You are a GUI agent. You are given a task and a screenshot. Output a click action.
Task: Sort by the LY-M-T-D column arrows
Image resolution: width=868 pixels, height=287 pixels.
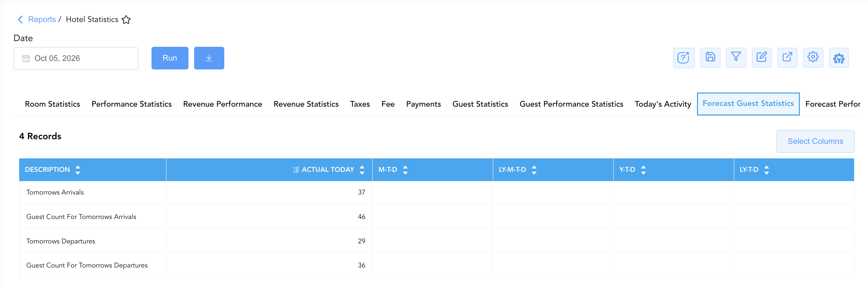point(534,170)
